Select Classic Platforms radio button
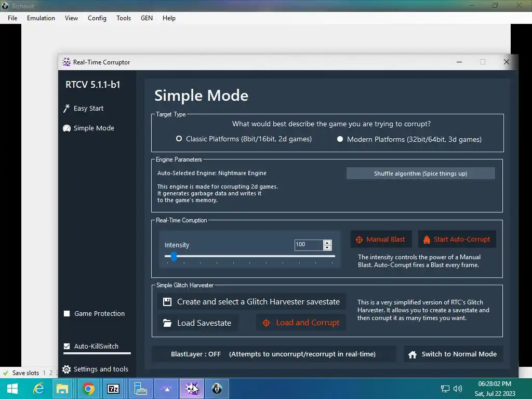Screen dimensions: 532x399 click(179, 139)
